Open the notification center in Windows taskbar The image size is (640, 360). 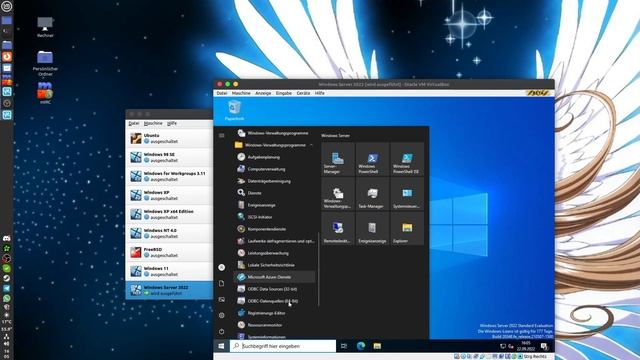[544, 346]
